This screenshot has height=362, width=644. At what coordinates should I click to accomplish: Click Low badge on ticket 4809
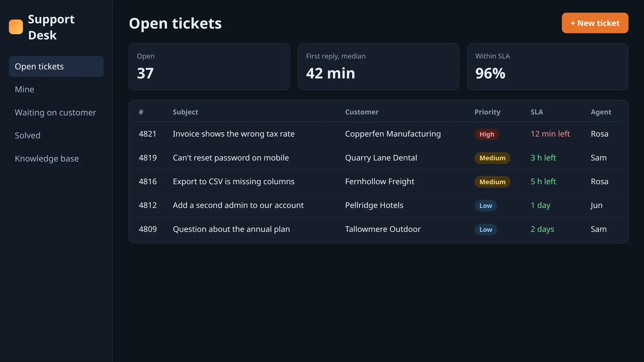pyautogui.click(x=486, y=230)
